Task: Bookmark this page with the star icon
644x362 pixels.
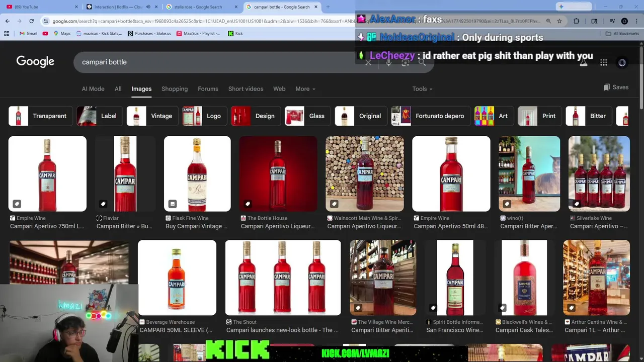Action: click(559, 21)
